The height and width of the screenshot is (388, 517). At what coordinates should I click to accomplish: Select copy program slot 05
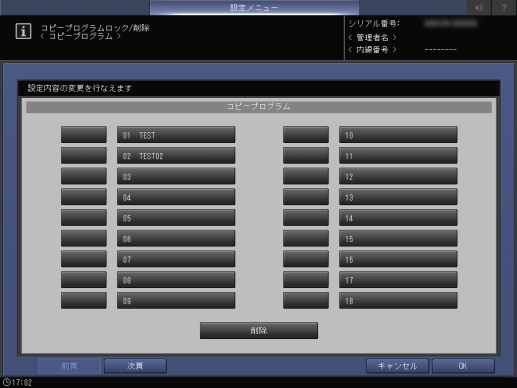(x=176, y=218)
